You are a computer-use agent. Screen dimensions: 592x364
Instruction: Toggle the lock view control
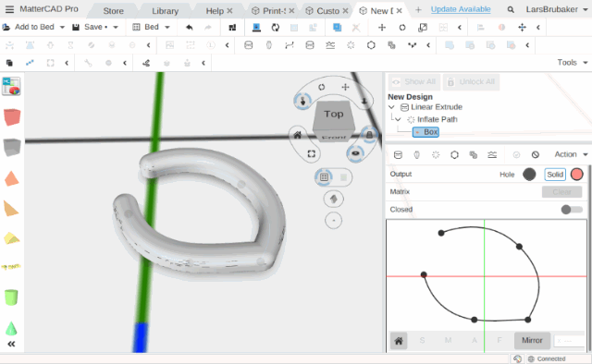[369, 135]
